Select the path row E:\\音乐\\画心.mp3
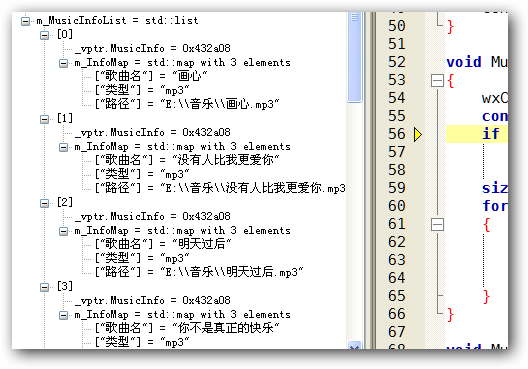528x369 pixels. tap(187, 104)
